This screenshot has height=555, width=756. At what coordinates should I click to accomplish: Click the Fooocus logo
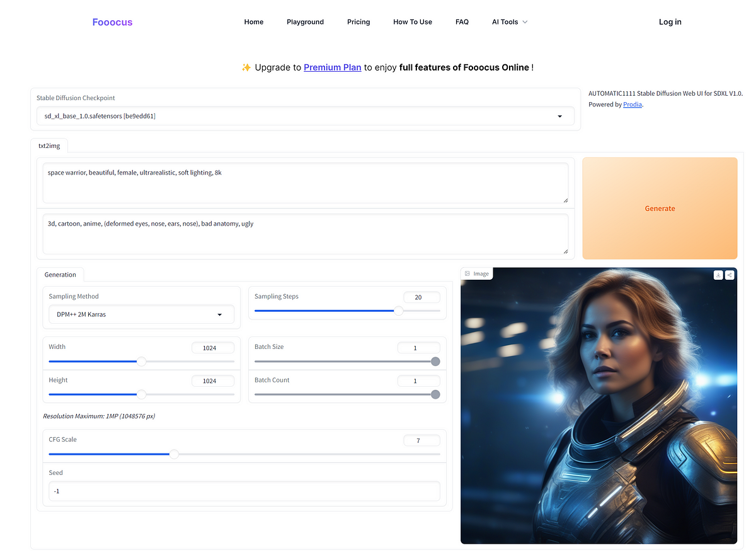click(112, 22)
